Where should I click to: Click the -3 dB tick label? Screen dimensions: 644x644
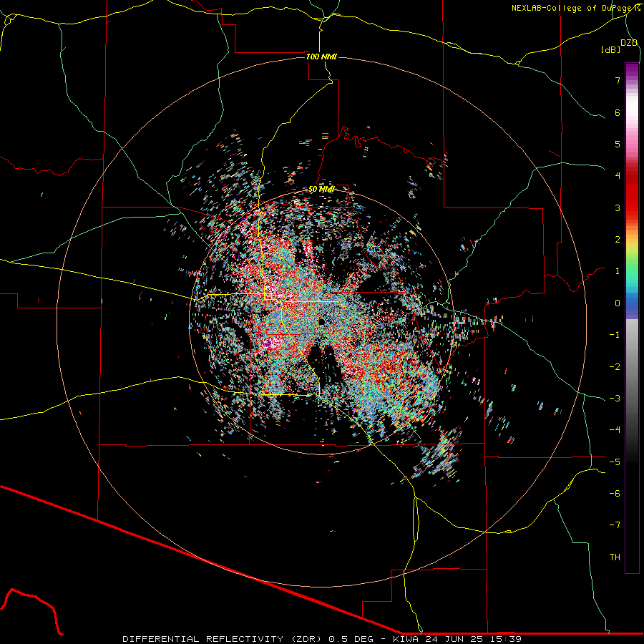pos(615,399)
